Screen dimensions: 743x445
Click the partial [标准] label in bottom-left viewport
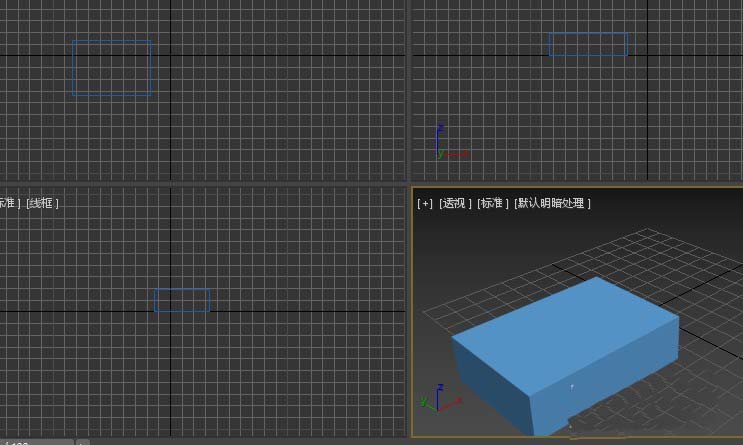pyautogui.click(x=9, y=203)
